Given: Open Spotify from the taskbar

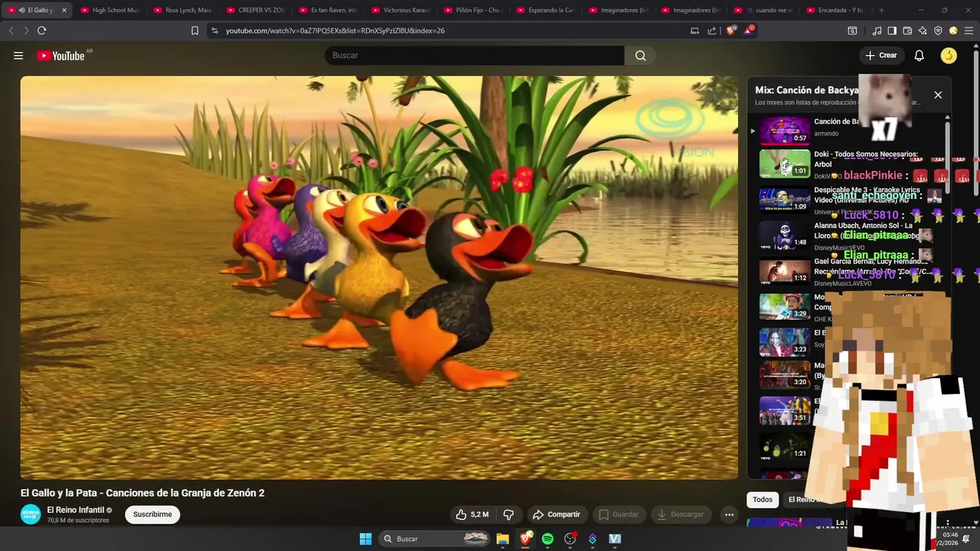Looking at the screenshot, I should click(547, 539).
